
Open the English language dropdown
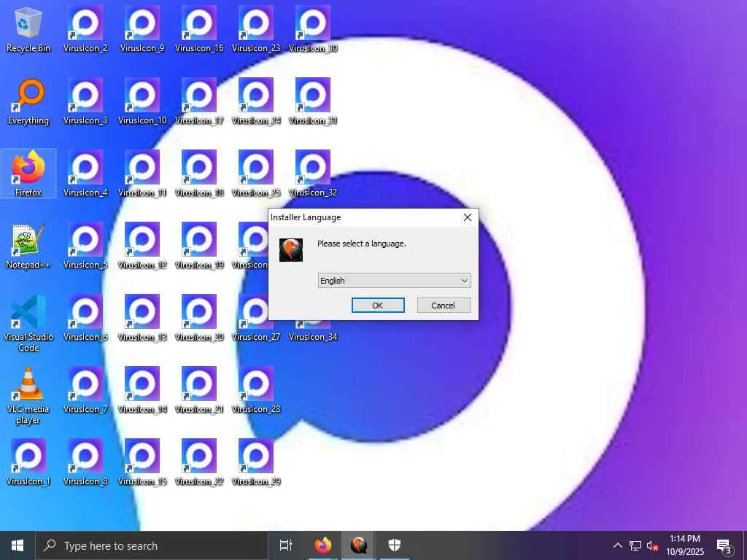tap(394, 281)
